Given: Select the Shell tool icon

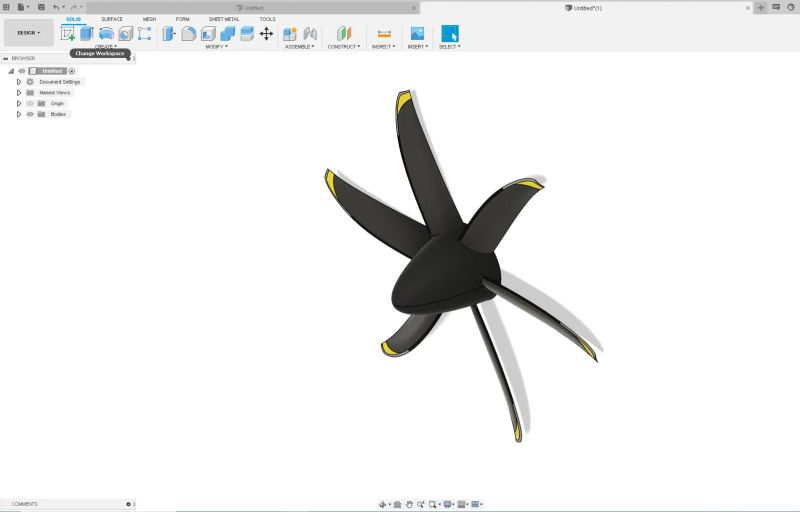Looking at the screenshot, I should point(208,34).
